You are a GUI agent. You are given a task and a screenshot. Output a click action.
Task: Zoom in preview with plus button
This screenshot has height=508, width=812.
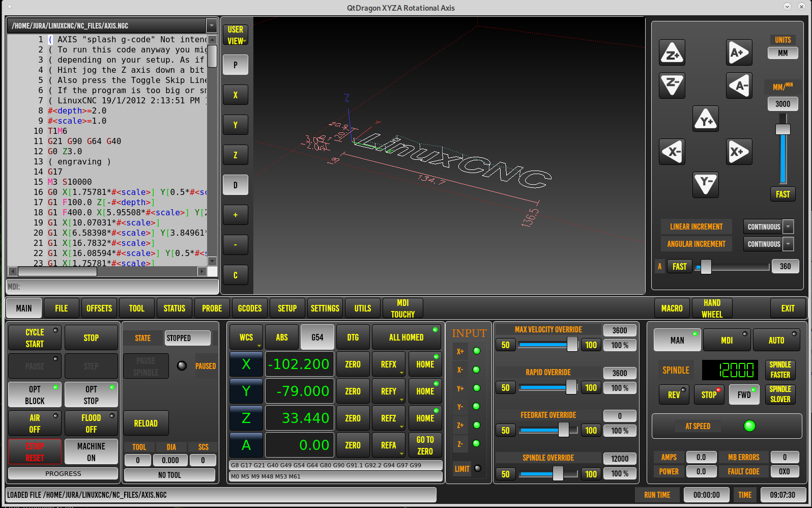click(235, 215)
